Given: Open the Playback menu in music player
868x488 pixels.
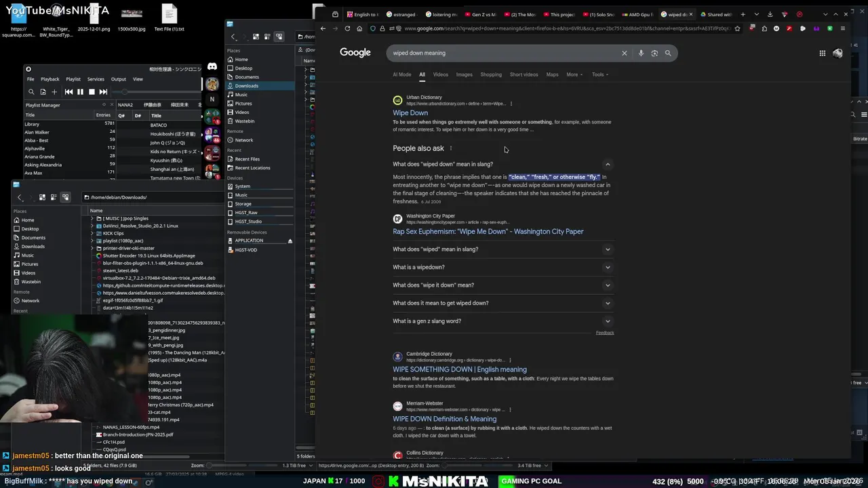Looking at the screenshot, I should tap(50, 79).
